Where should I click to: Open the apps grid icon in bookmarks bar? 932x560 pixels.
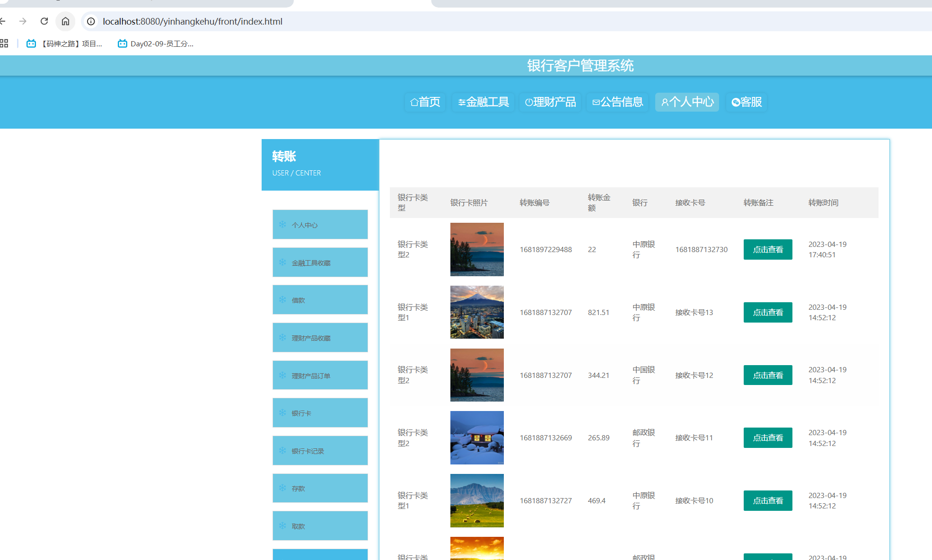4,44
